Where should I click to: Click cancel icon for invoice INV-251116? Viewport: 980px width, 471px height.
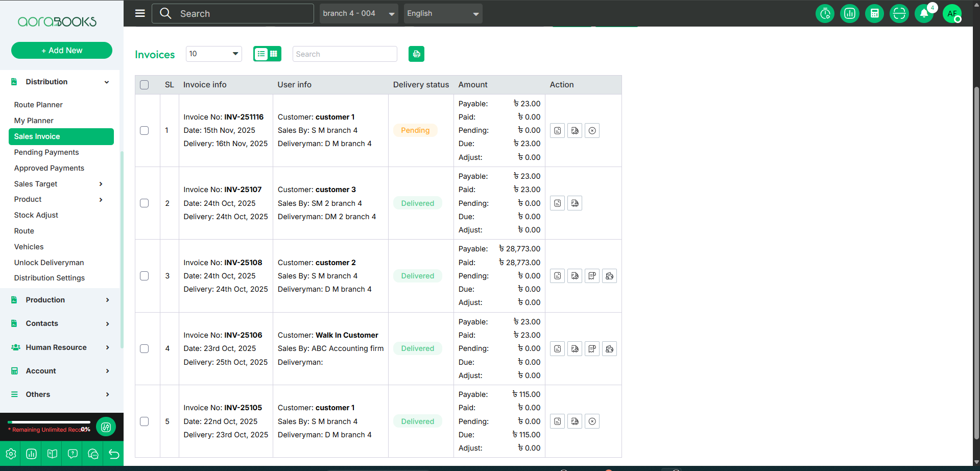point(592,131)
